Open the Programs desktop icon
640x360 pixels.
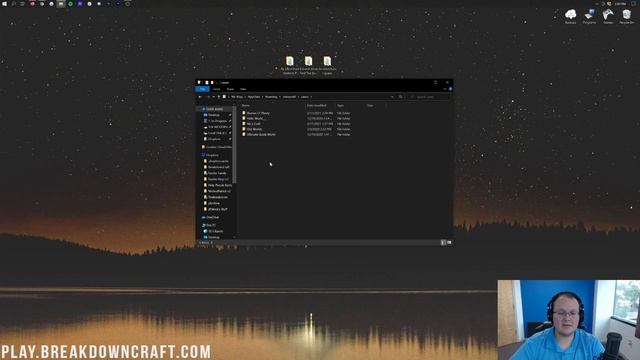point(589,16)
